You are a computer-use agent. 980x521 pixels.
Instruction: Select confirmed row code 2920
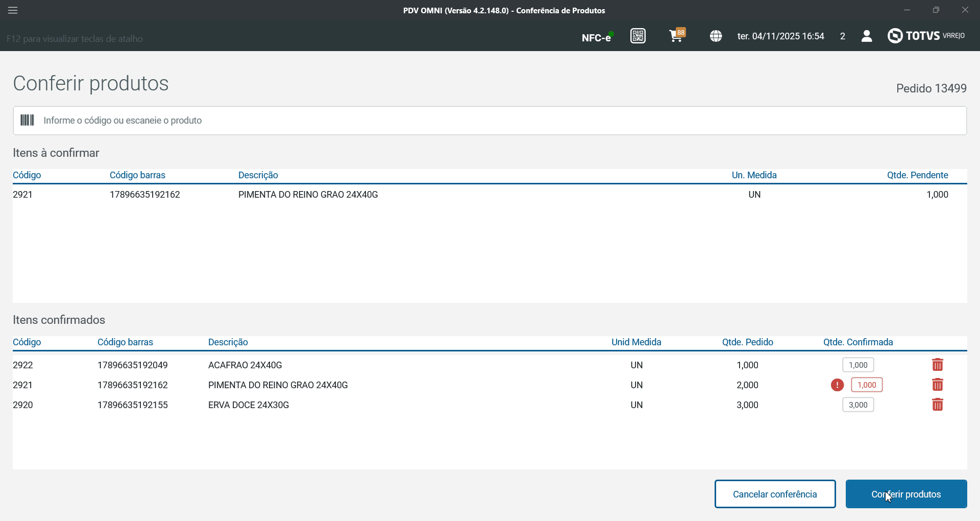(x=23, y=405)
